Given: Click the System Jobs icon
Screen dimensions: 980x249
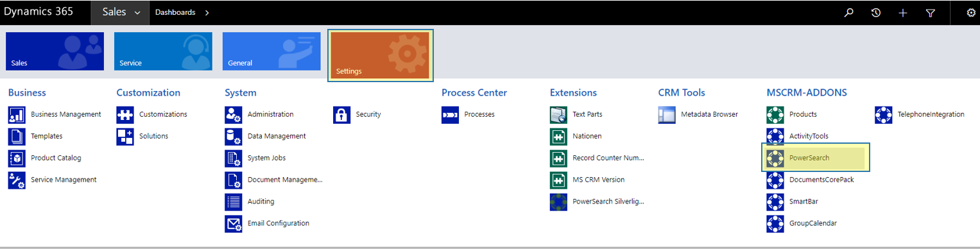Looking at the screenshot, I should 234,159.
